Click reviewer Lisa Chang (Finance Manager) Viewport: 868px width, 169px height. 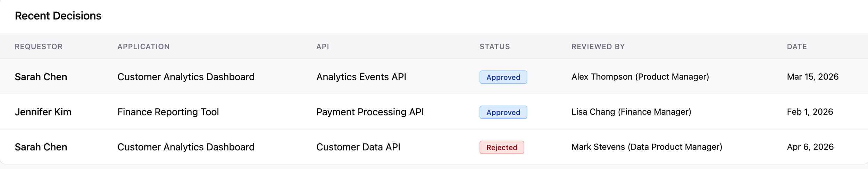(631, 112)
